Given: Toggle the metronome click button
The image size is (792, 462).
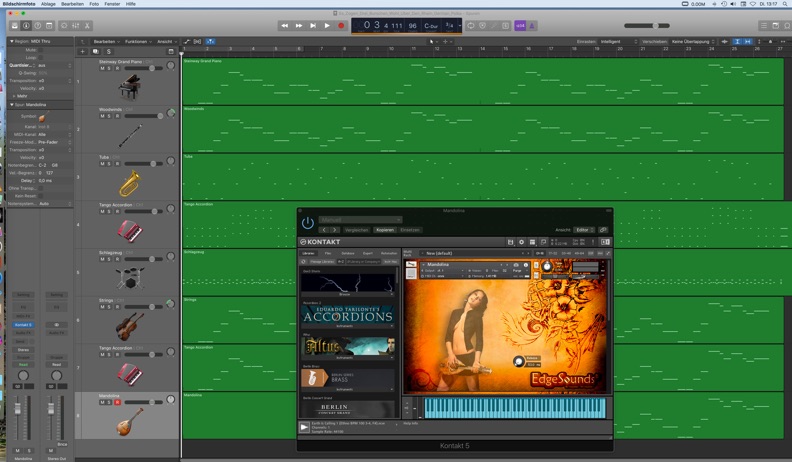Looking at the screenshot, I should pos(531,25).
